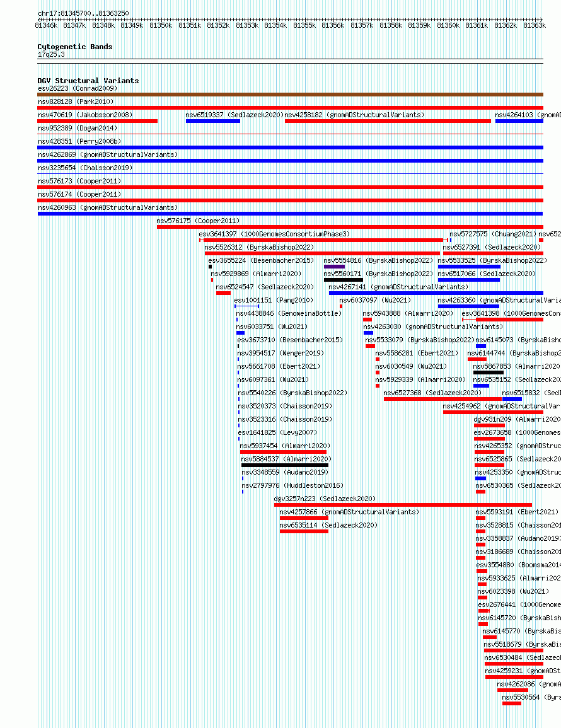Open the nsv828128 (Park2010) variant label
The height and width of the screenshot is (728, 561).
click(x=76, y=101)
